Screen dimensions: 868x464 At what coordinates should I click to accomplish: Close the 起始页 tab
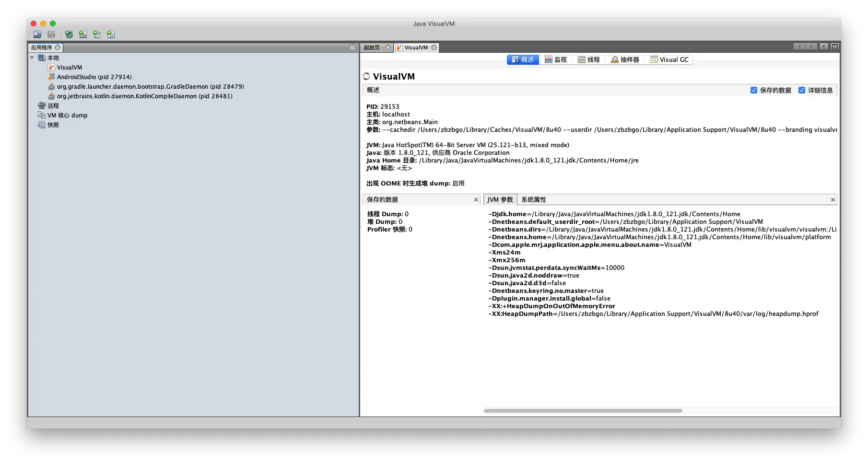[388, 47]
